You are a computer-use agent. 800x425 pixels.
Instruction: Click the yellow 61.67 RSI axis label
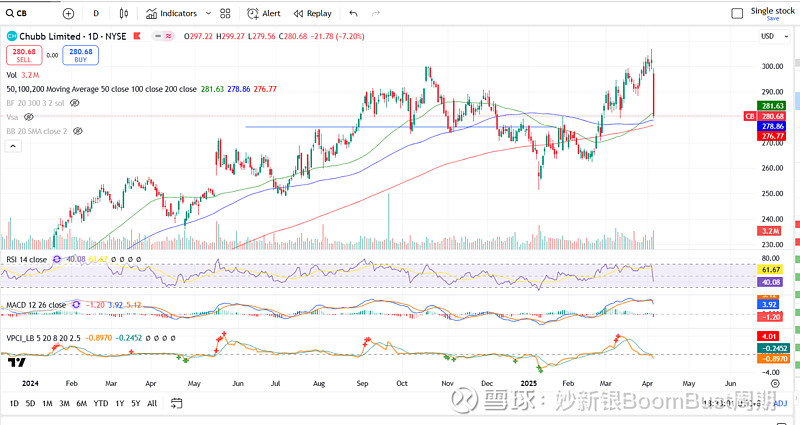(x=771, y=270)
